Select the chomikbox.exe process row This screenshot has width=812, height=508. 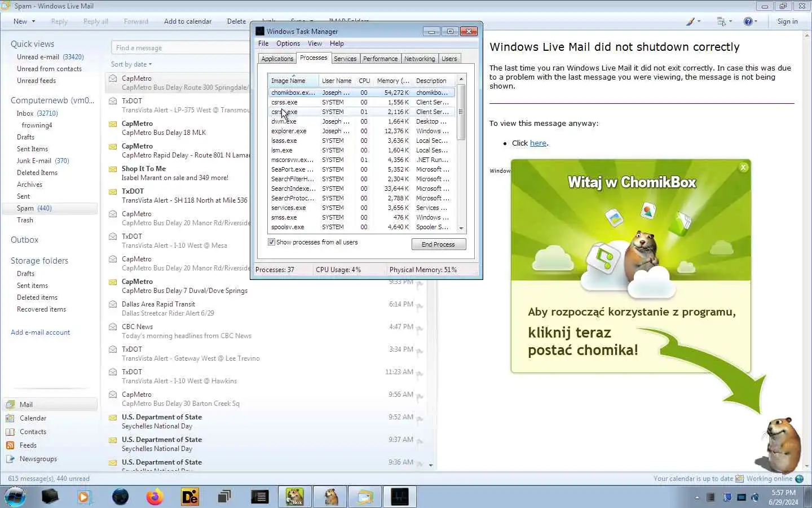tap(361, 93)
